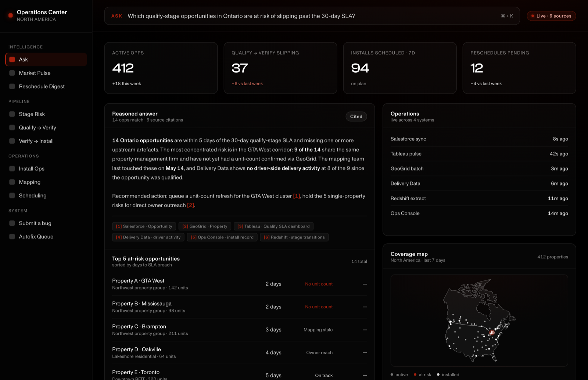Click the Scheduling sidebar icon

(12, 196)
